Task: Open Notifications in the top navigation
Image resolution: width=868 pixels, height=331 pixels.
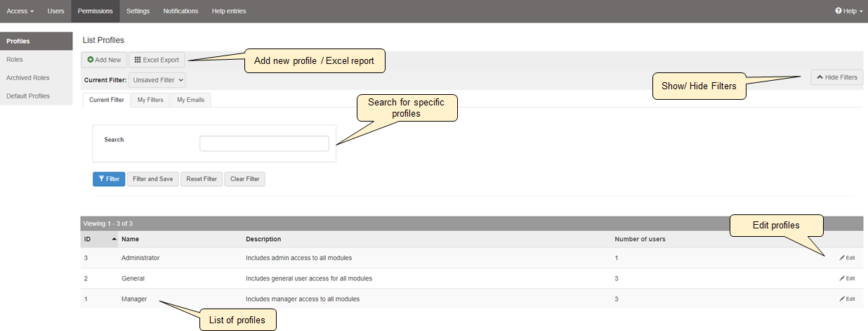Action: pos(180,11)
